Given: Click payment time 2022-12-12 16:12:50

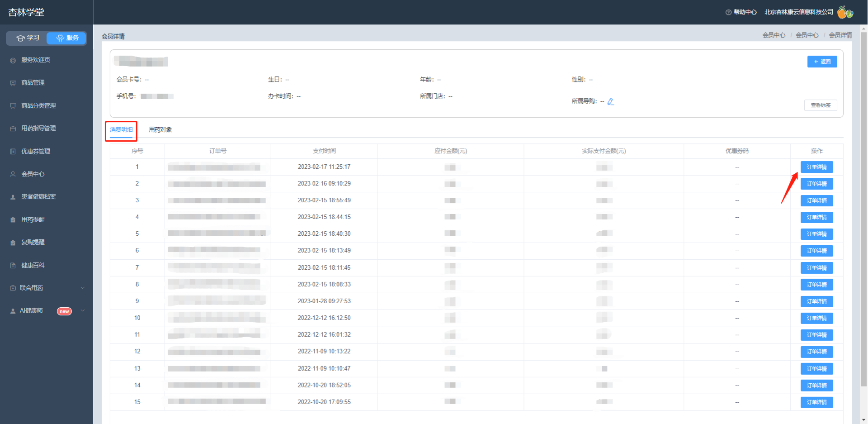Looking at the screenshot, I should coord(324,318).
